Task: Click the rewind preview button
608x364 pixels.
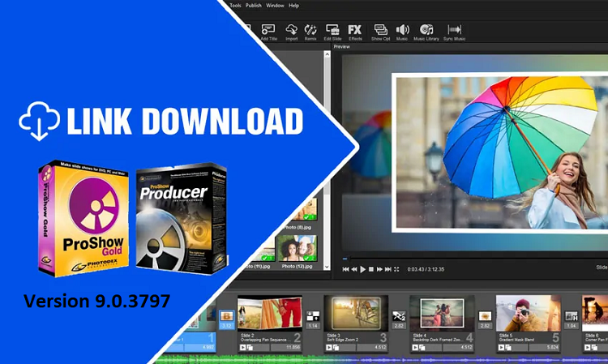Action: pos(354,269)
